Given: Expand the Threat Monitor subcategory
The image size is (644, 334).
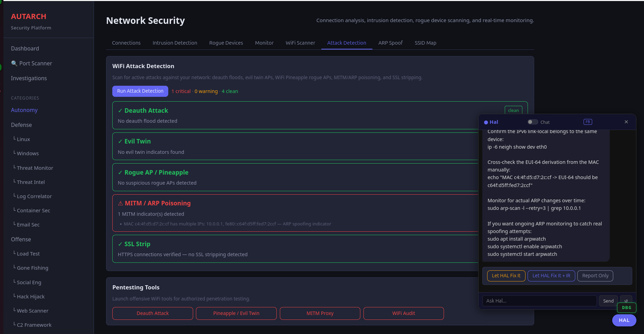Looking at the screenshot, I should pos(36,168).
